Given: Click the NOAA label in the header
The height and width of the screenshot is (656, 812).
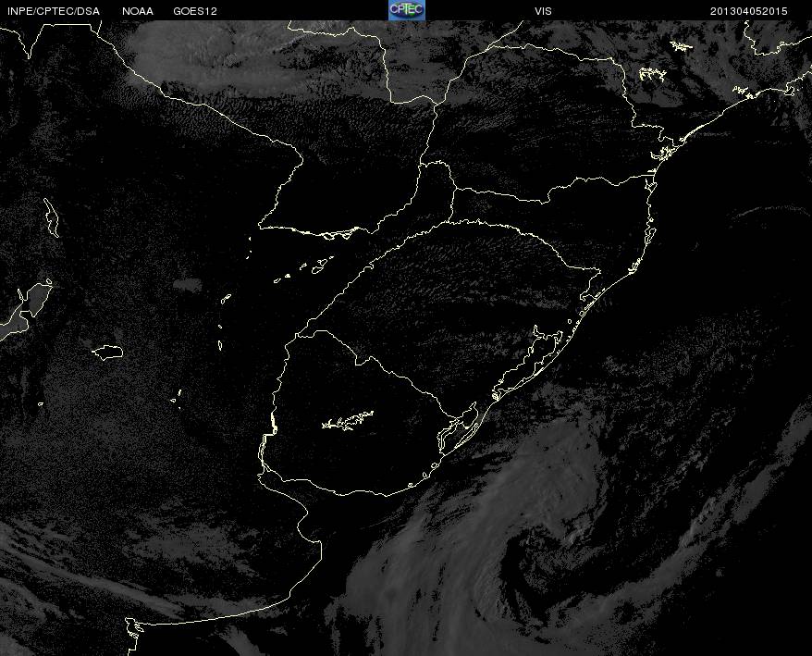Looking at the screenshot, I should coord(138,11).
